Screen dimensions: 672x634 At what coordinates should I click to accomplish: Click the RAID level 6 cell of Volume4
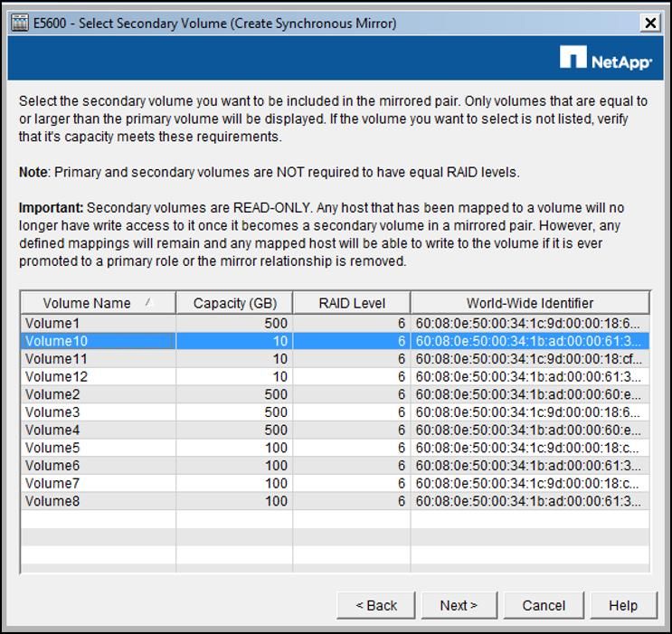click(x=352, y=430)
